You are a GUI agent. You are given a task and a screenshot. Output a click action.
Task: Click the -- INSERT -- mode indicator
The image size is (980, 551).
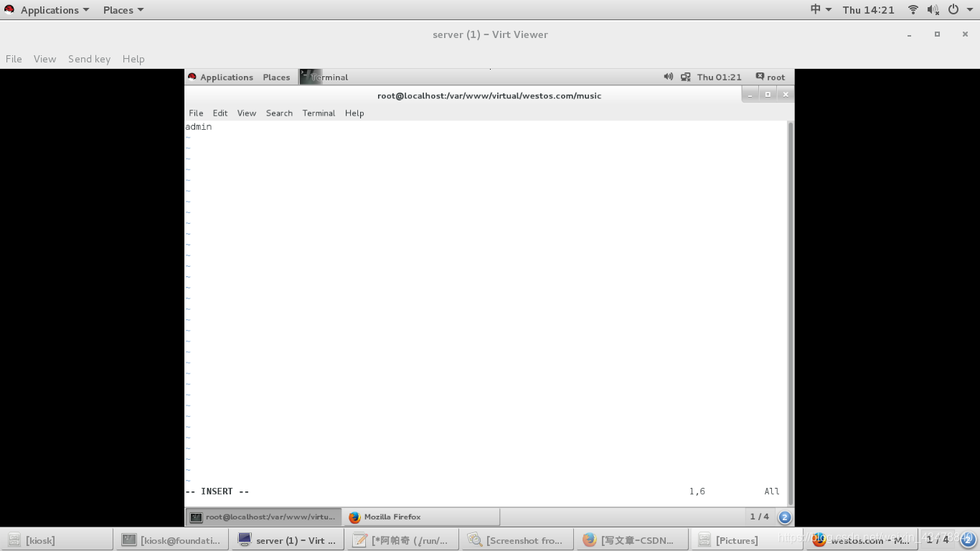[x=217, y=491]
